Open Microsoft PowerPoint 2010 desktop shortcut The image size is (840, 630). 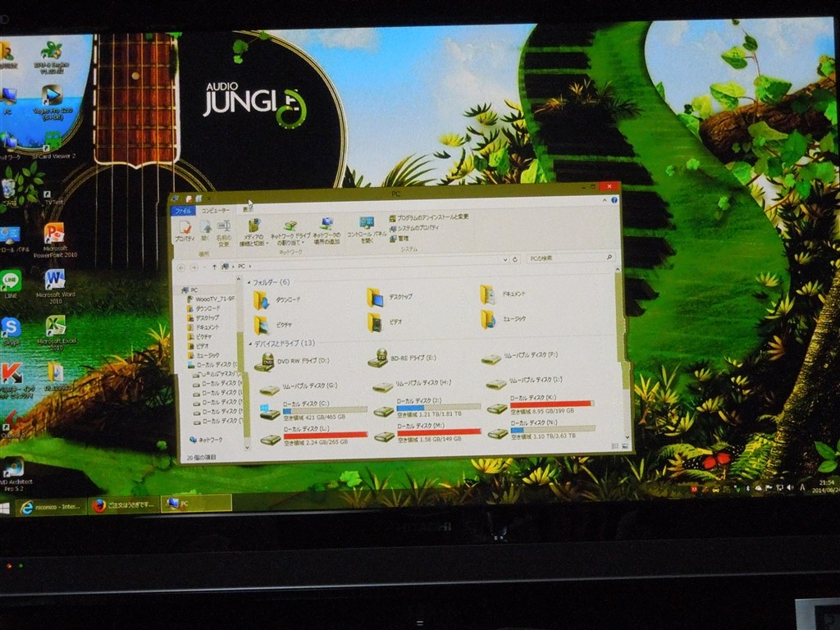point(55,240)
